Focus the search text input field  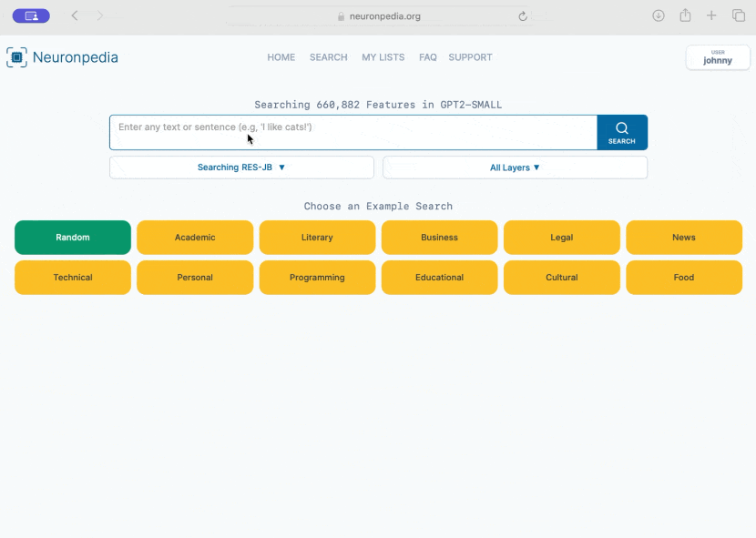[353, 133]
